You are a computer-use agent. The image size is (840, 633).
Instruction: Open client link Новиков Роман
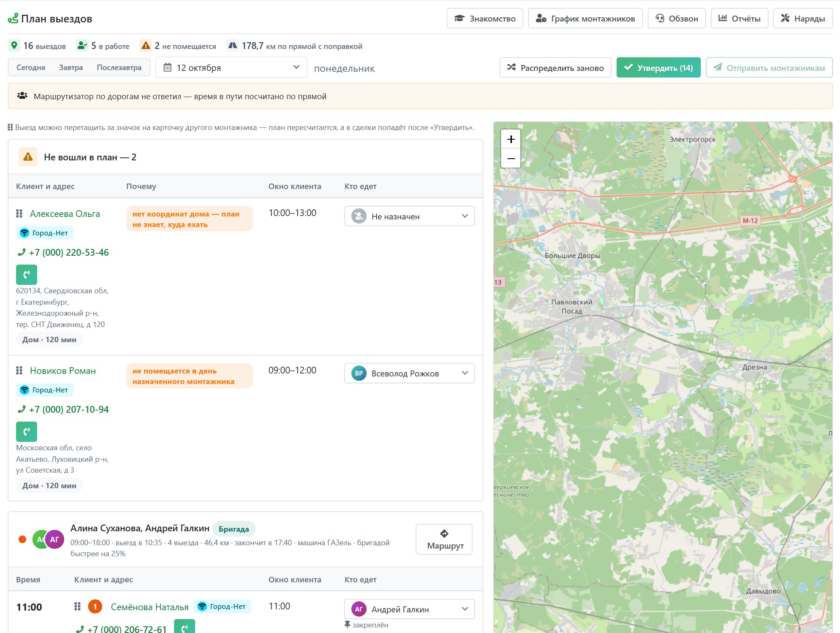63,371
